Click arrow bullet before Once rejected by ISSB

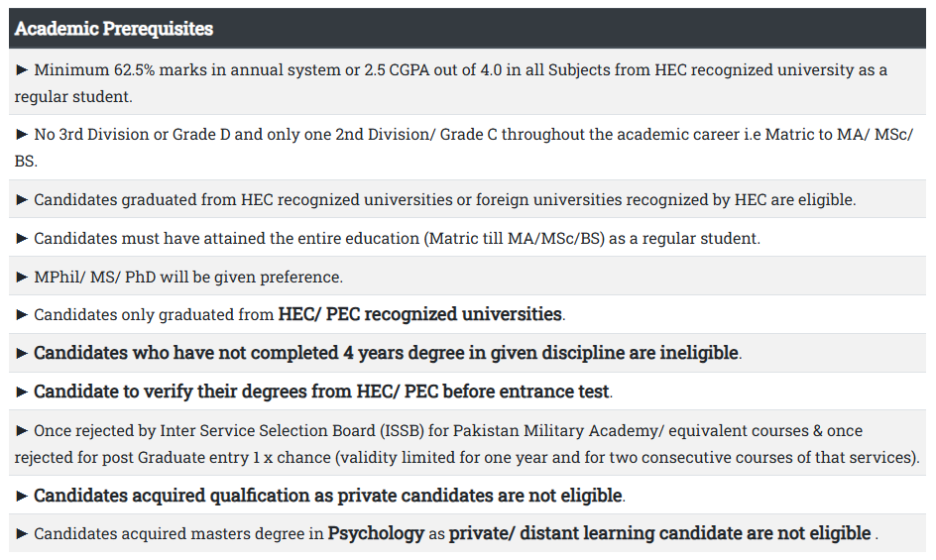tap(23, 431)
